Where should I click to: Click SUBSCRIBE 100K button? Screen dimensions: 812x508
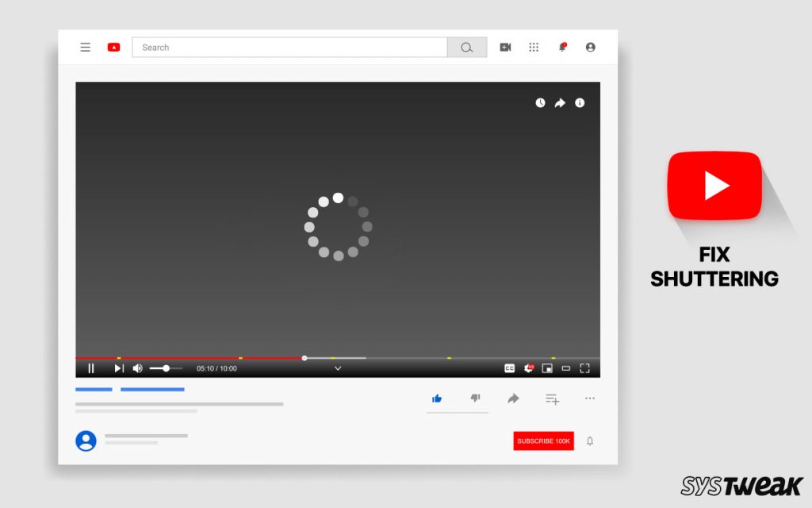(x=543, y=441)
